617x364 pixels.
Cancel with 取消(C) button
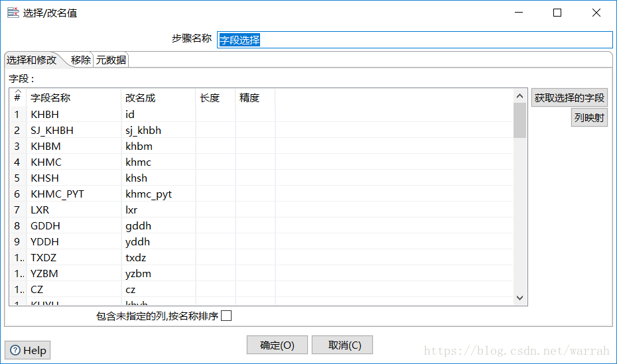pyautogui.click(x=342, y=345)
